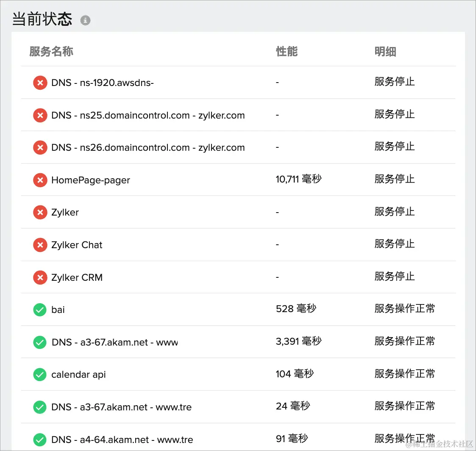Click the info icon next to 当前状态 heading
Screen dimensions: 476x451
[x=85, y=20]
